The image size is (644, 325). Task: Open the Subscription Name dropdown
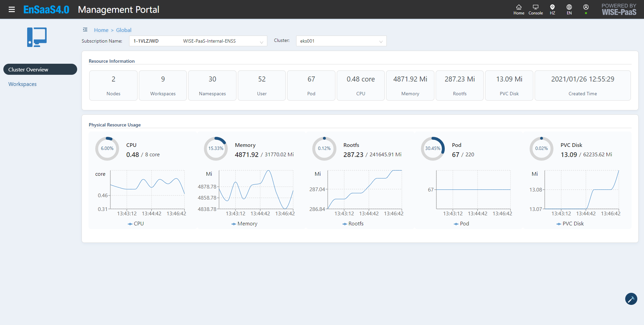(198, 41)
